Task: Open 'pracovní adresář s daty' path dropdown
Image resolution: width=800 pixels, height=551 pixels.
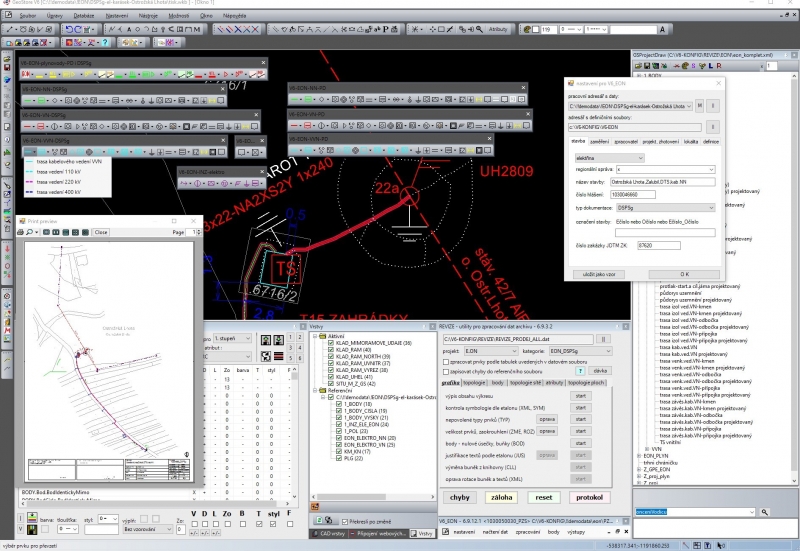Action: [630, 106]
